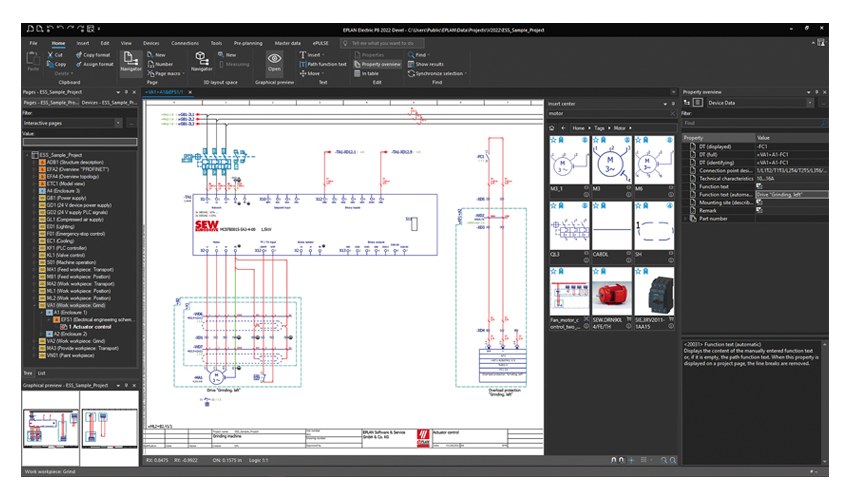Click the Path function text icon
The height and width of the screenshot is (500, 850).
point(303,64)
